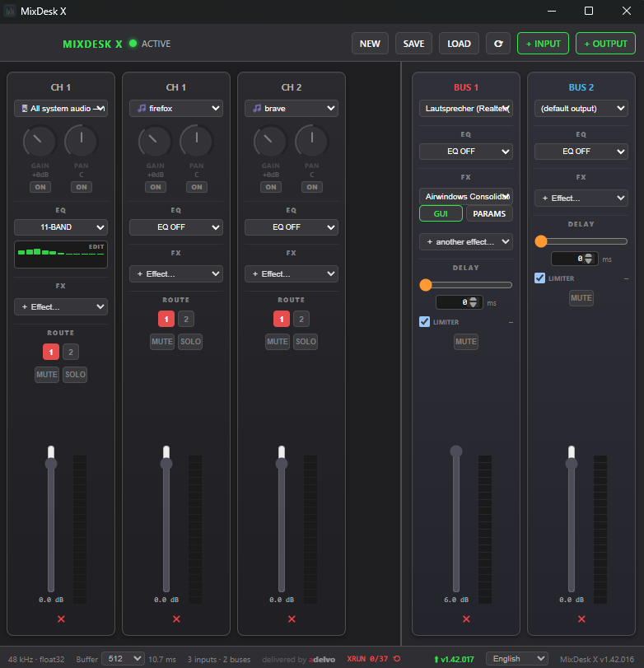Route firefox channel to bus 2

[x=186, y=319]
